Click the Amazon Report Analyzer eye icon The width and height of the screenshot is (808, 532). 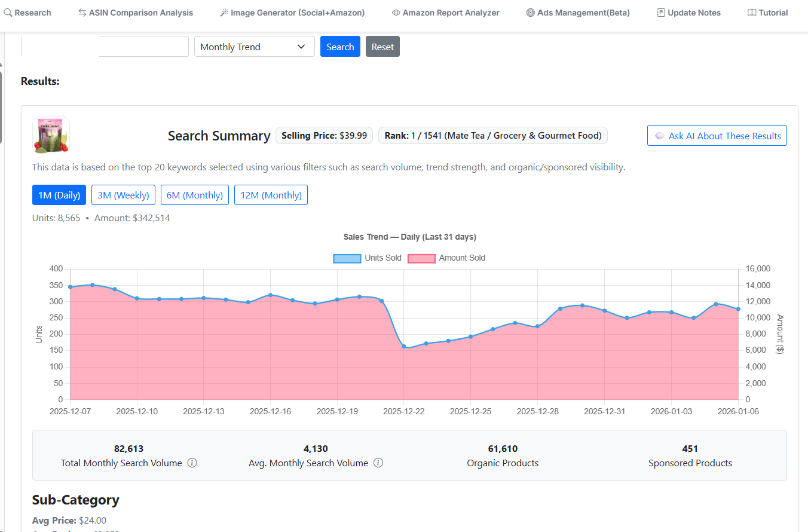[396, 13]
